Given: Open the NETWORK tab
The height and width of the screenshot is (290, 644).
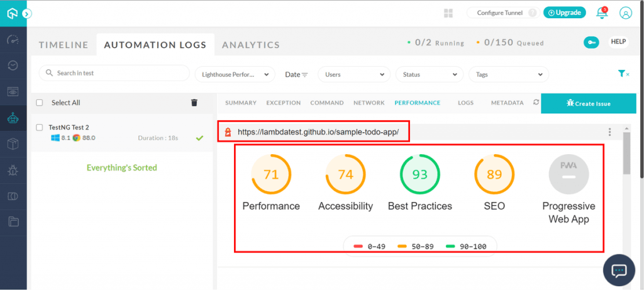Looking at the screenshot, I should pos(369,103).
